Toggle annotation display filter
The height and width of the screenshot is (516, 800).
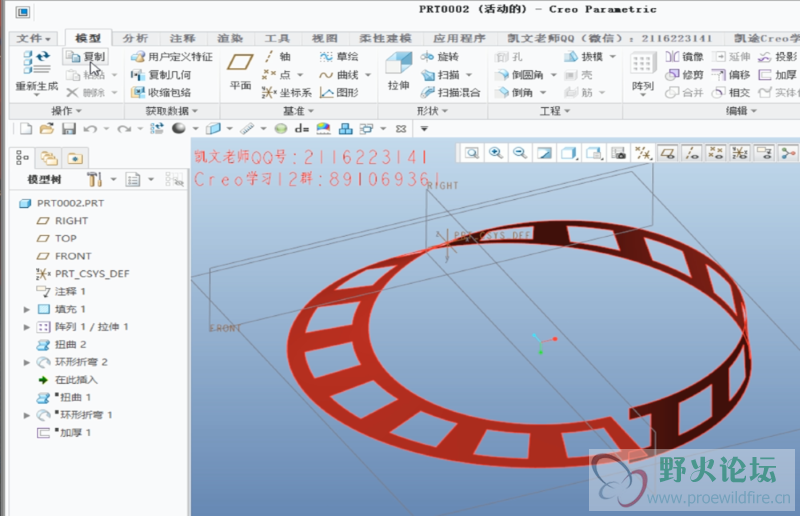click(x=764, y=153)
